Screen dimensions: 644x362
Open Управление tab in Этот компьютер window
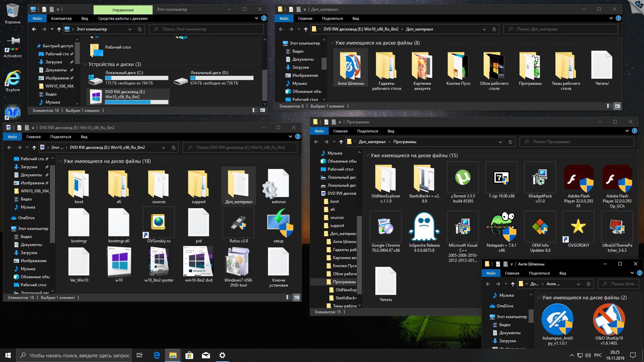click(x=123, y=10)
